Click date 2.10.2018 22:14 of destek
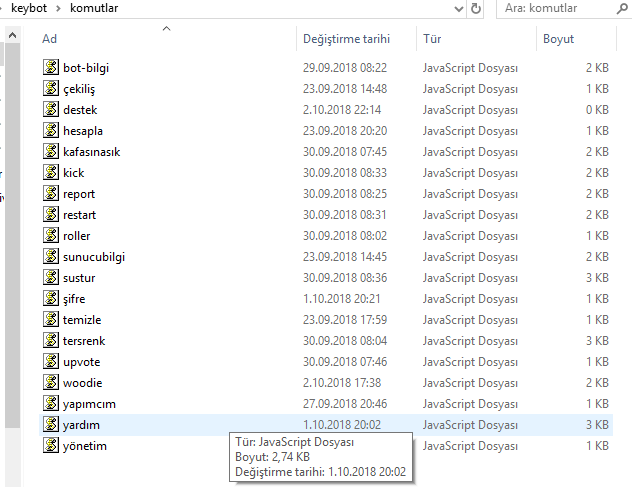 point(342,110)
